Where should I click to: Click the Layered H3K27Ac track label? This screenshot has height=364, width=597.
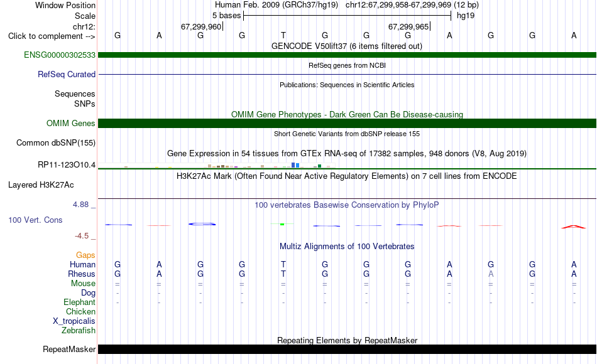pos(41,185)
